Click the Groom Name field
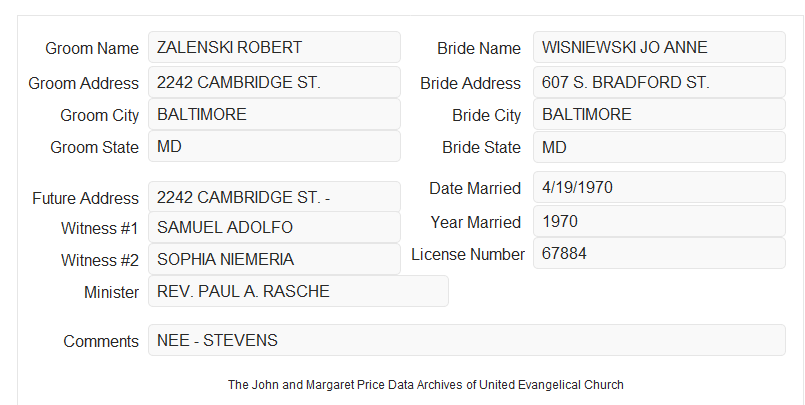The image size is (805, 405). (274, 47)
